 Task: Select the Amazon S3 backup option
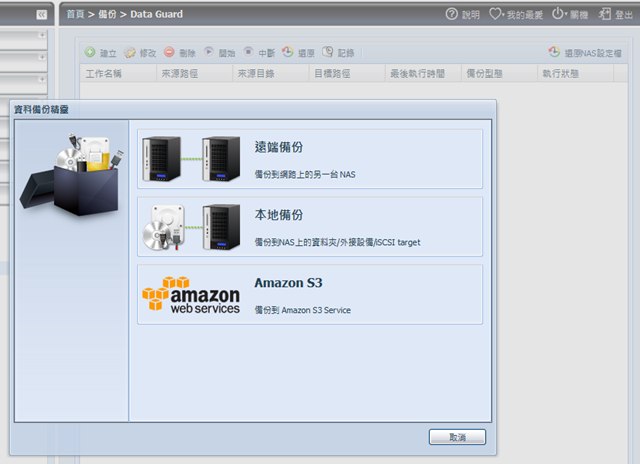[x=310, y=295]
